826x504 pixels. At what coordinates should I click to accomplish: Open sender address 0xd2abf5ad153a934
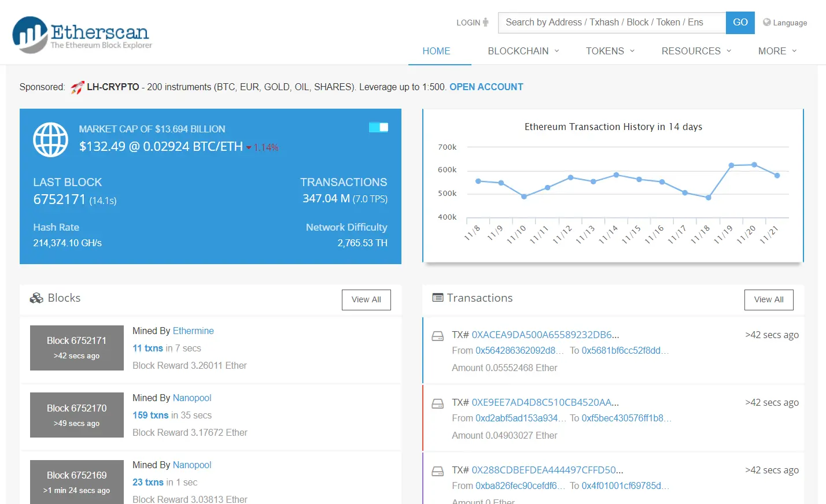[521, 418]
